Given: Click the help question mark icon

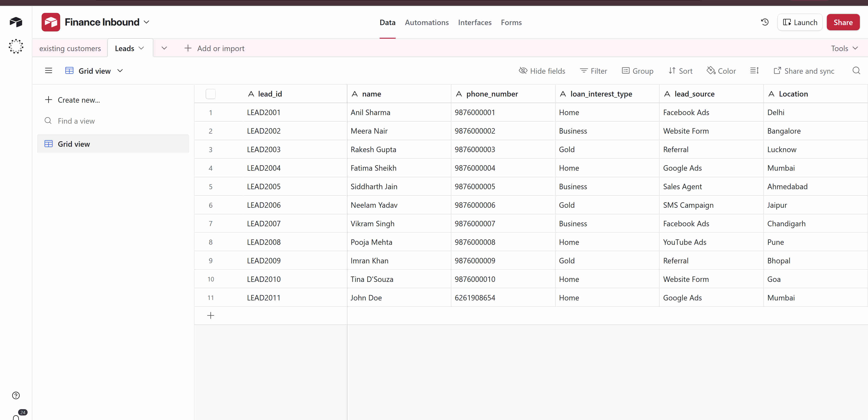Looking at the screenshot, I should pyautogui.click(x=16, y=395).
